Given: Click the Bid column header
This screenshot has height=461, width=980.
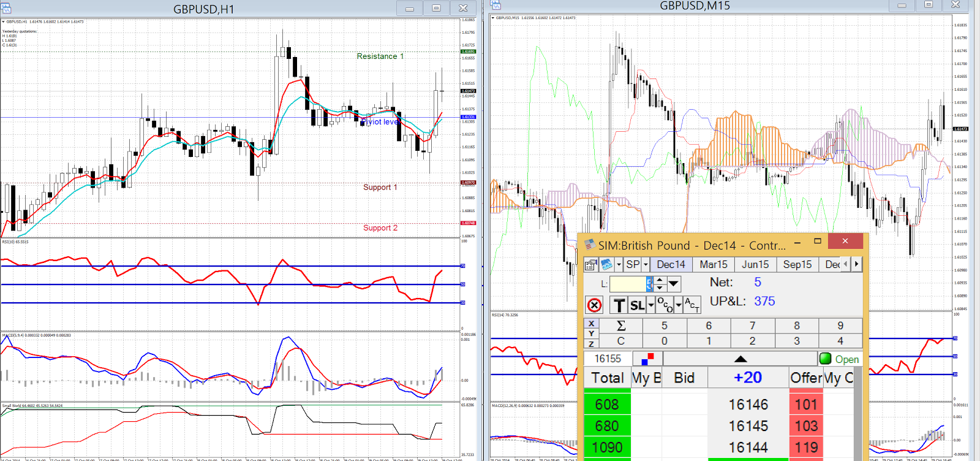Looking at the screenshot, I should [684, 378].
